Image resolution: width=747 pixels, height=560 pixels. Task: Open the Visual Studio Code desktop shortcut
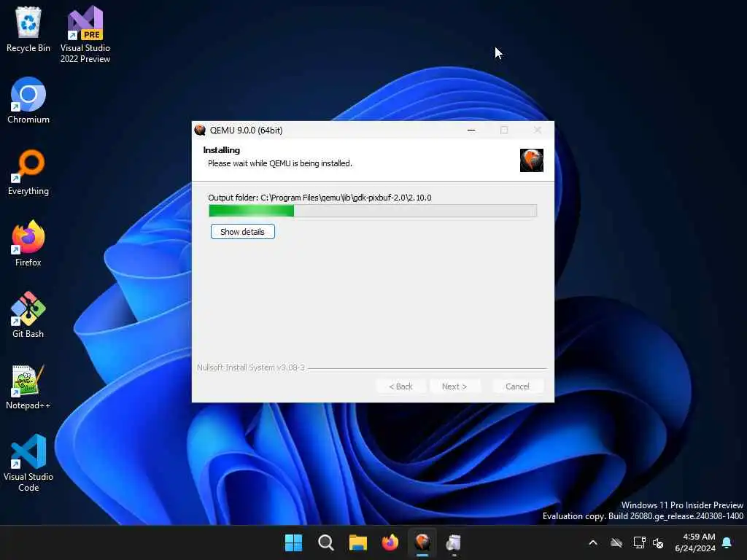(x=28, y=463)
